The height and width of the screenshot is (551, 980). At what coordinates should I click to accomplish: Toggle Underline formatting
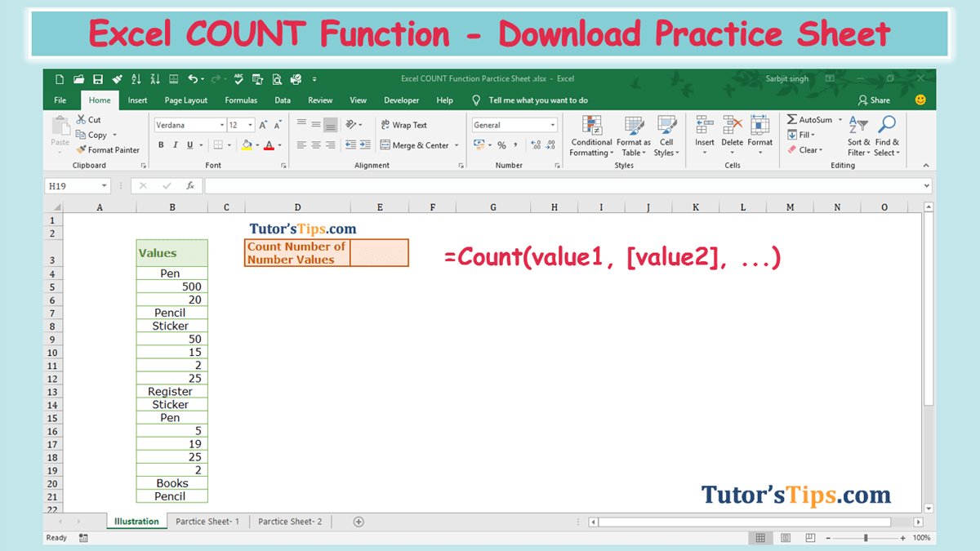pyautogui.click(x=190, y=145)
